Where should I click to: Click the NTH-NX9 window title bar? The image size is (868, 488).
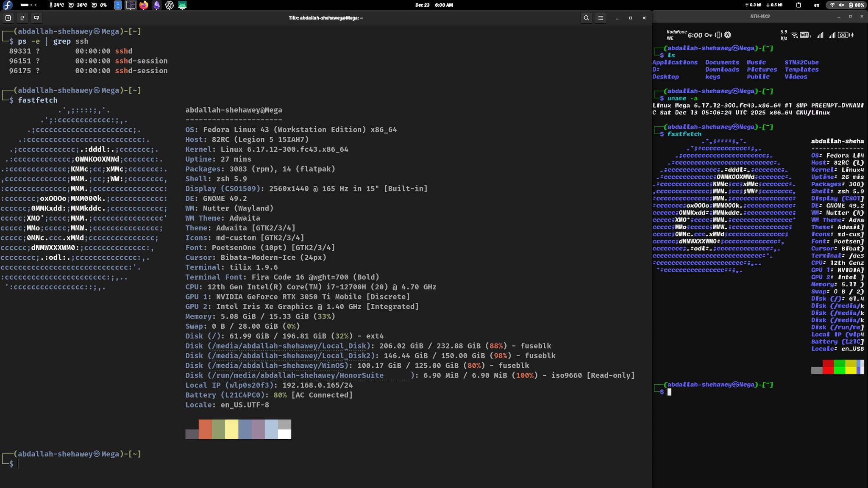760,16
